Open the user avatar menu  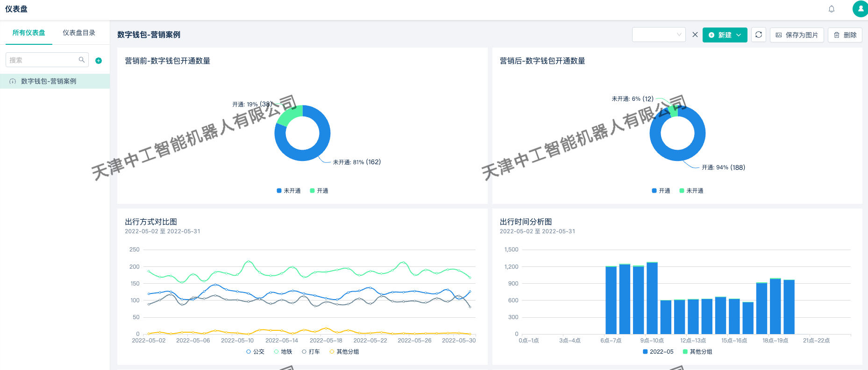[861, 9]
